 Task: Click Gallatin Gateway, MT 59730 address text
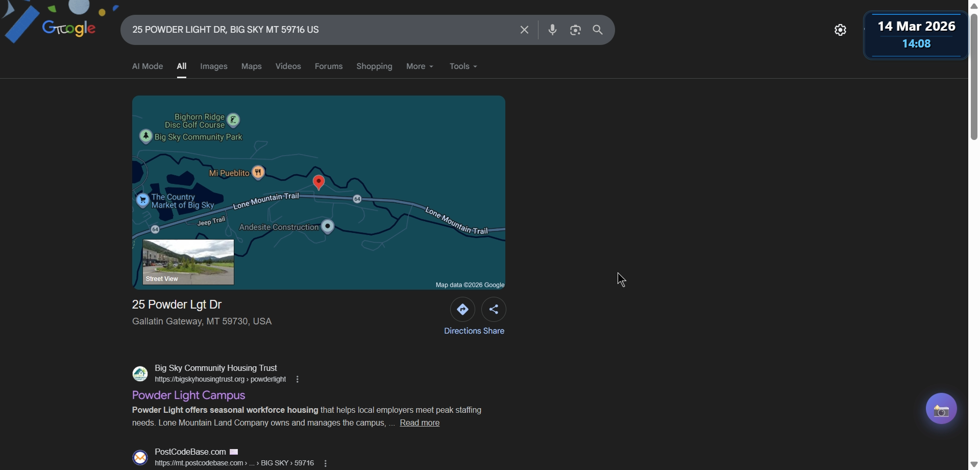point(202,321)
